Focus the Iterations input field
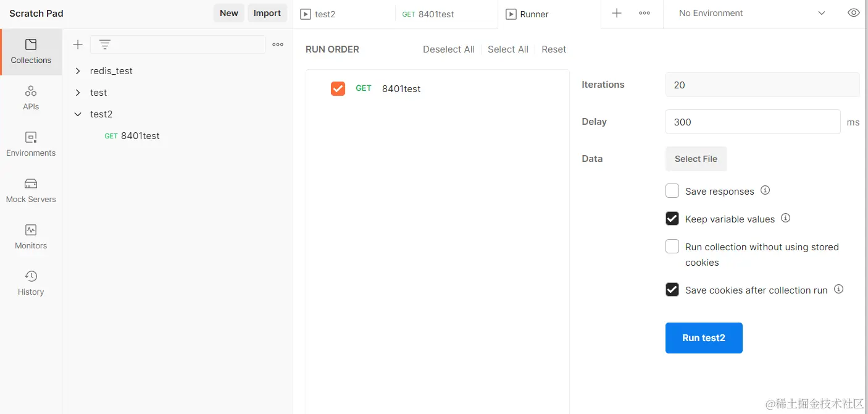The height and width of the screenshot is (414, 868). (x=762, y=85)
